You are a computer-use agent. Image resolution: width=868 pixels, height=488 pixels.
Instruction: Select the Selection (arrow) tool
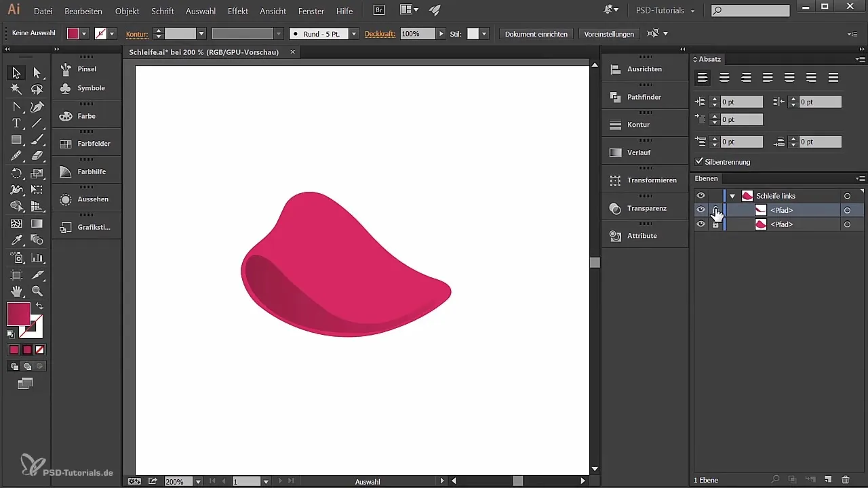point(16,73)
